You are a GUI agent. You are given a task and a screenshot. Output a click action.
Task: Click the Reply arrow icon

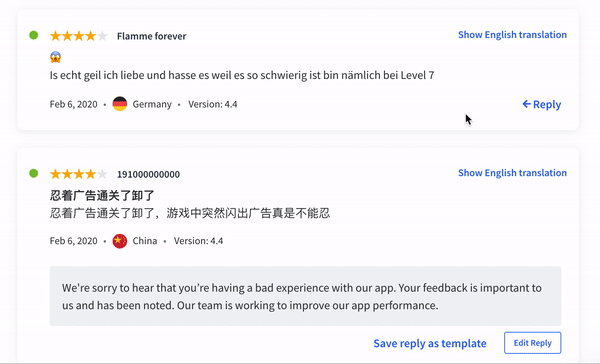pos(527,104)
